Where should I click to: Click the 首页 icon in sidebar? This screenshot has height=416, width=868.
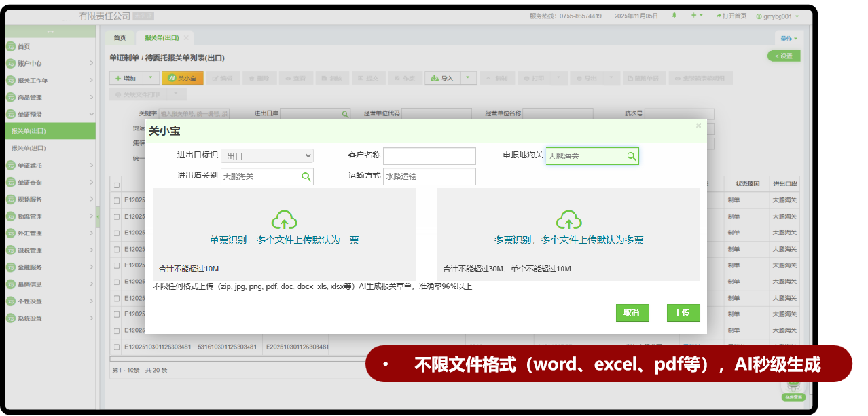click(11, 46)
